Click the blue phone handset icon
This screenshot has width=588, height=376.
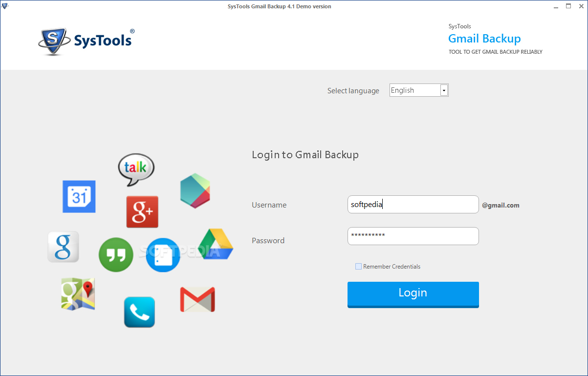point(139,312)
